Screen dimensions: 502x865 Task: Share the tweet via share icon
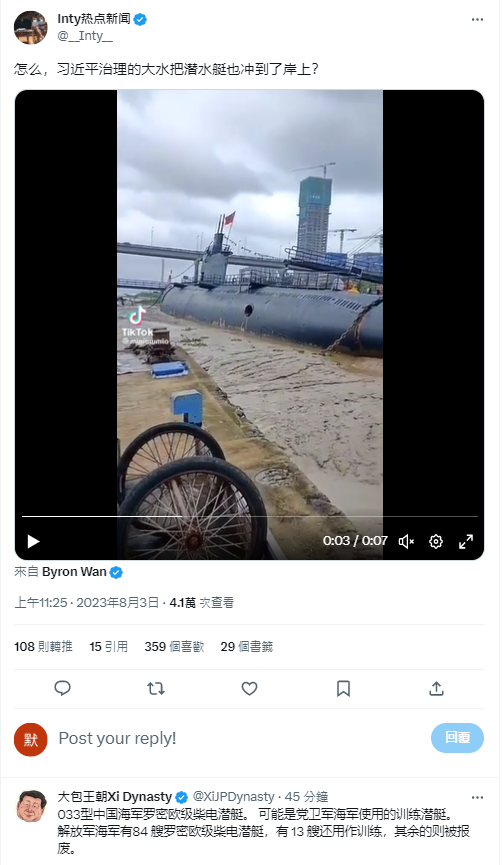pyautogui.click(x=436, y=688)
